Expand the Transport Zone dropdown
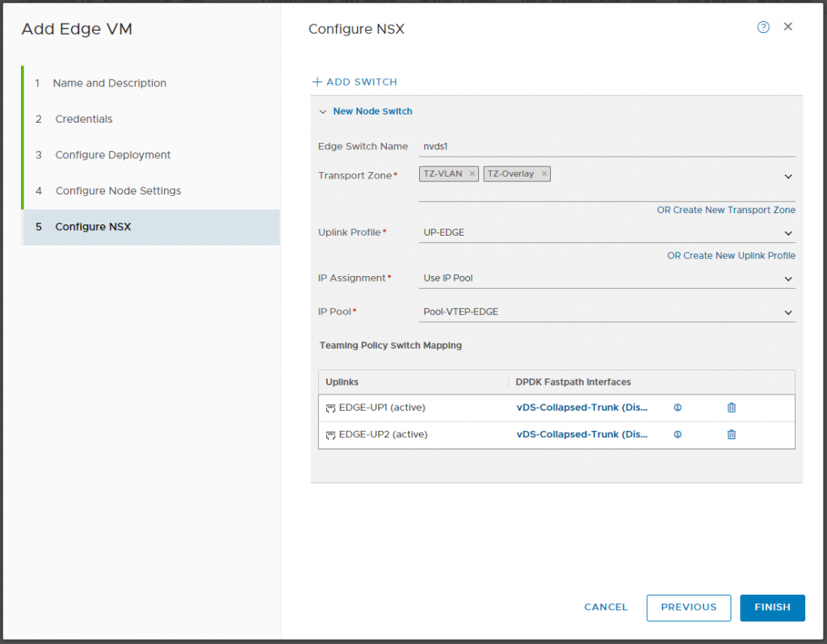The height and width of the screenshot is (644, 827). click(x=788, y=176)
